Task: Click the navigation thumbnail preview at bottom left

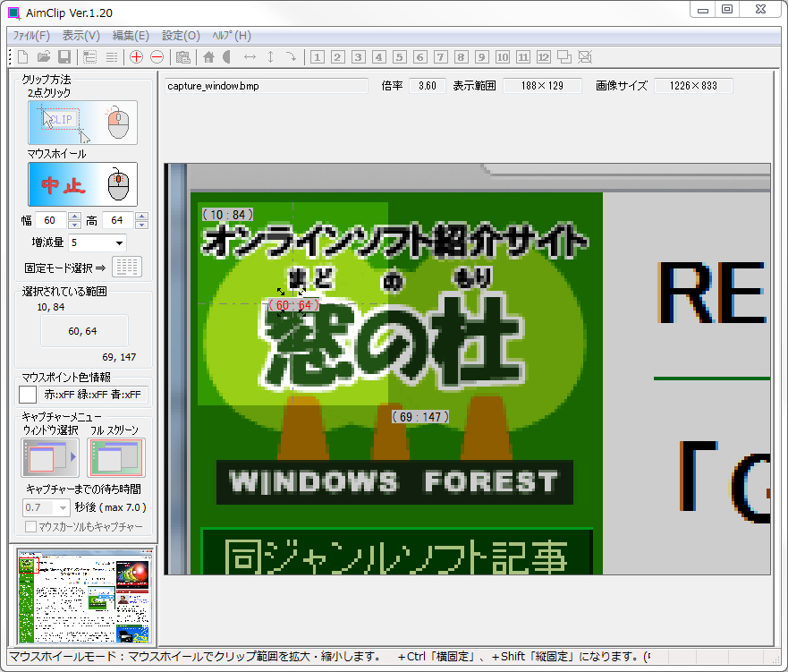Action: [83, 596]
